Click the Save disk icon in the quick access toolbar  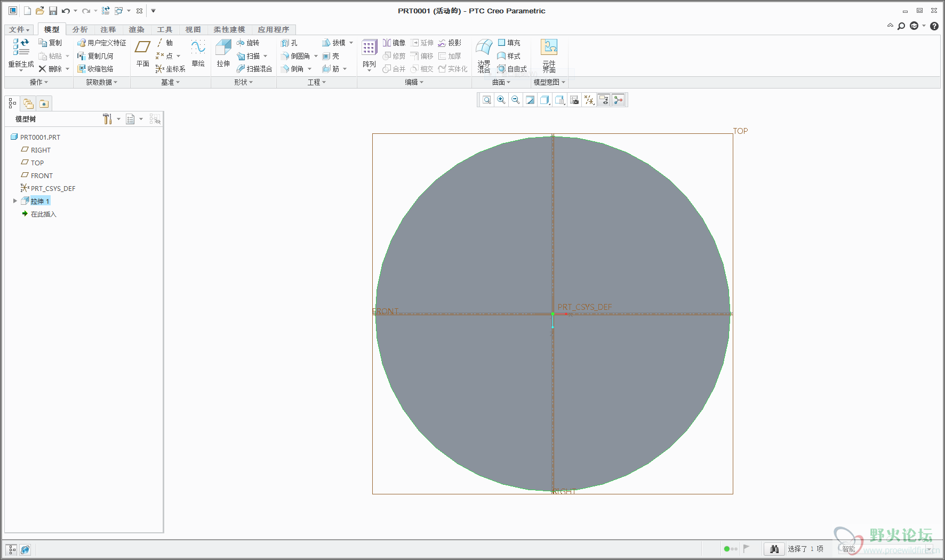[53, 11]
